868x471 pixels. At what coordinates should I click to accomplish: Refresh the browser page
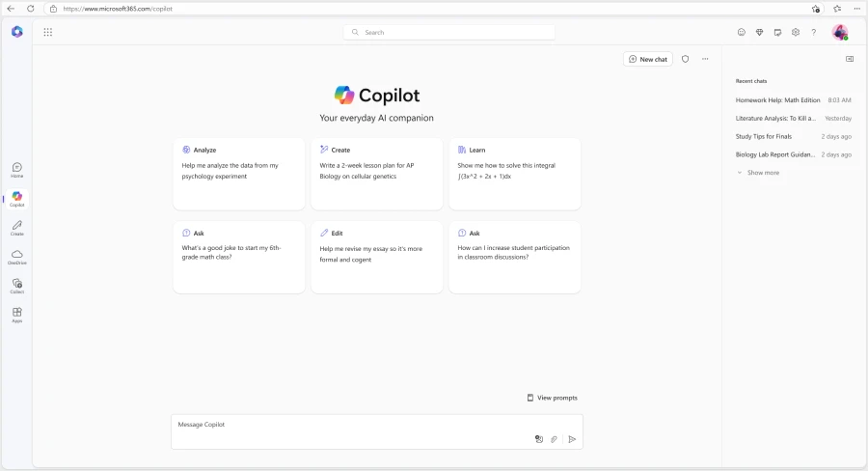31,9
